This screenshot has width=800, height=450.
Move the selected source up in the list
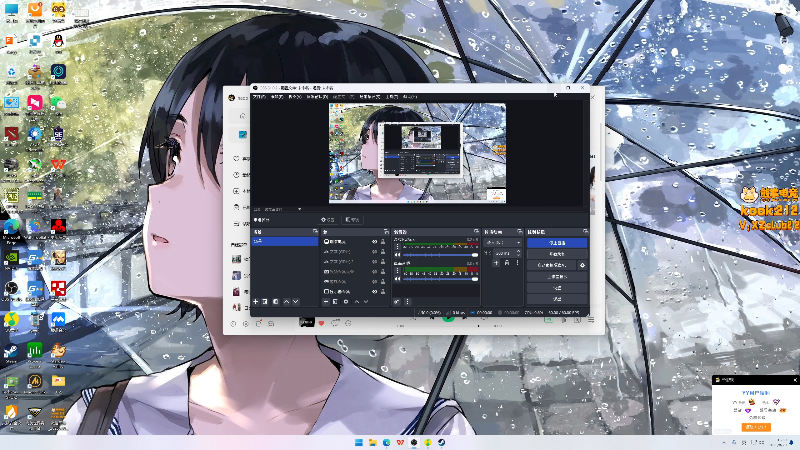(x=357, y=302)
